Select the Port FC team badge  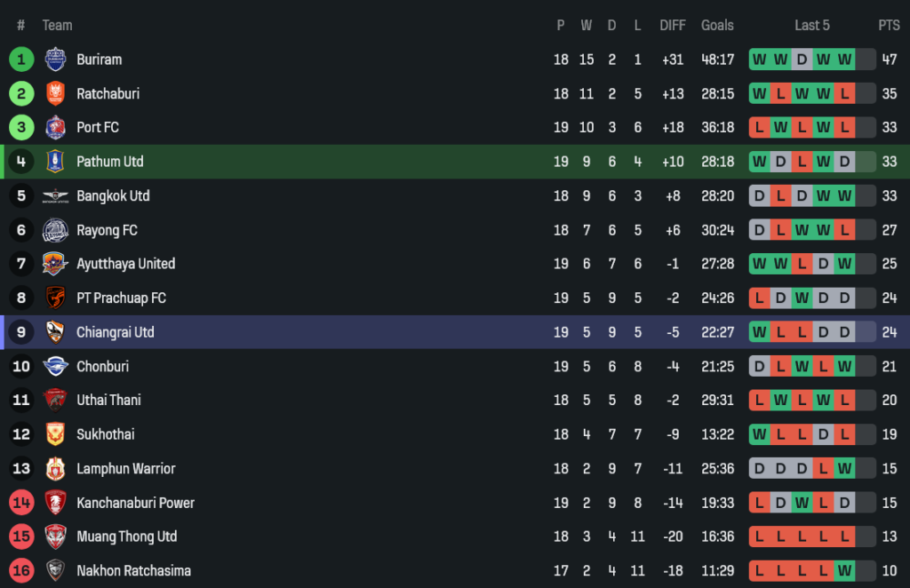55,127
